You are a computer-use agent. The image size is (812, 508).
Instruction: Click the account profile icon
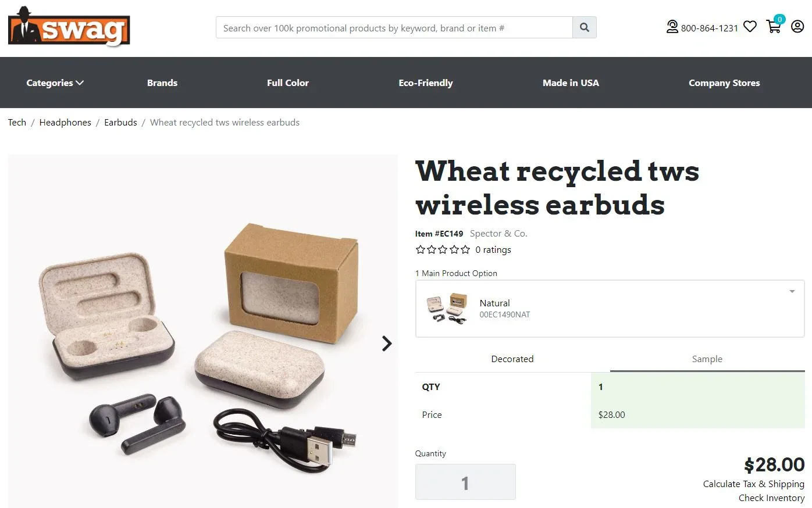click(x=797, y=27)
